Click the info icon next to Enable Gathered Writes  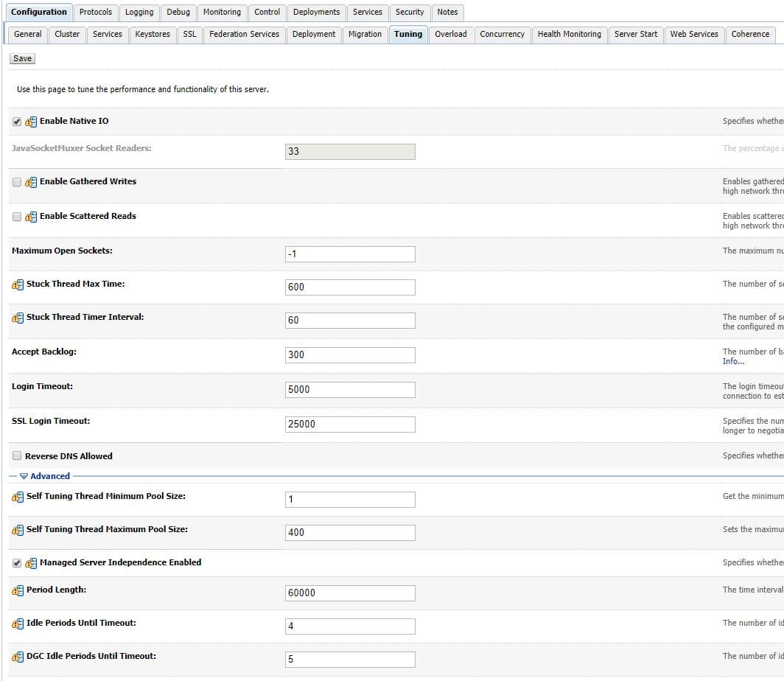pos(29,181)
